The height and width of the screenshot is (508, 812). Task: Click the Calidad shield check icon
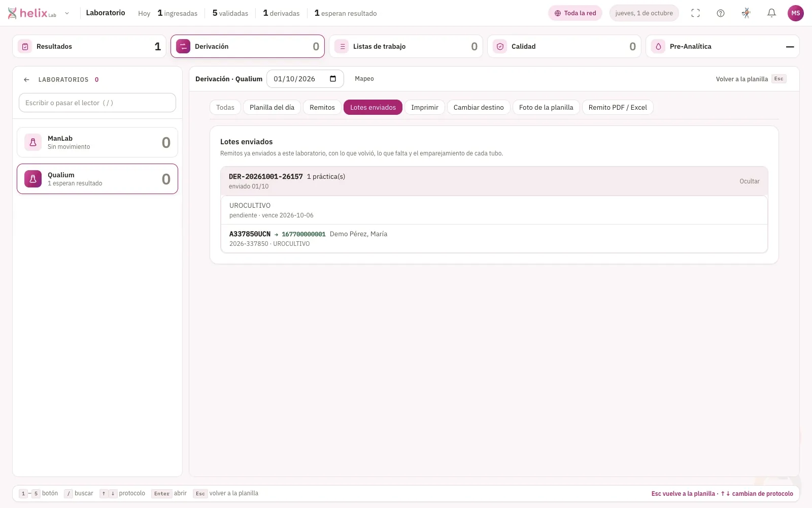pos(500,46)
